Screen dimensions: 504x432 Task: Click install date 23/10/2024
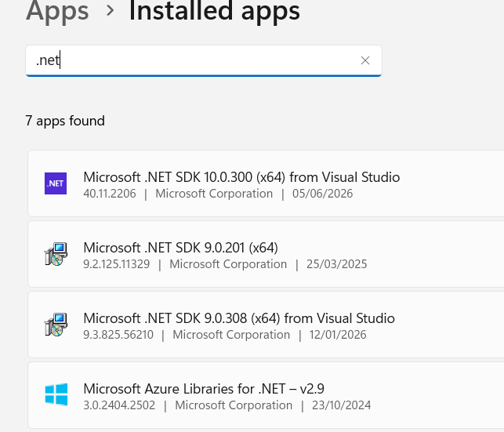342,405
